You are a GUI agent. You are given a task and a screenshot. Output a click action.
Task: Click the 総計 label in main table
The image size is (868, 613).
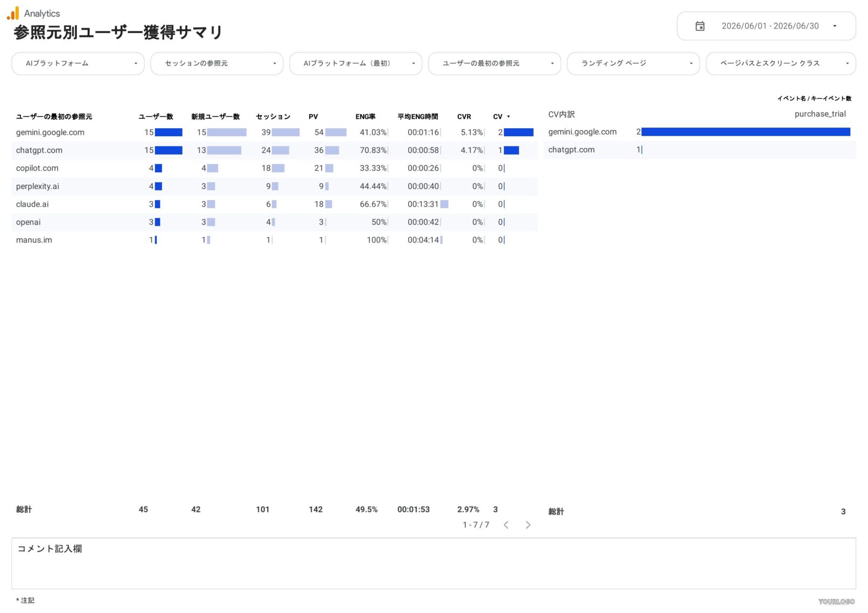[24, 510]
